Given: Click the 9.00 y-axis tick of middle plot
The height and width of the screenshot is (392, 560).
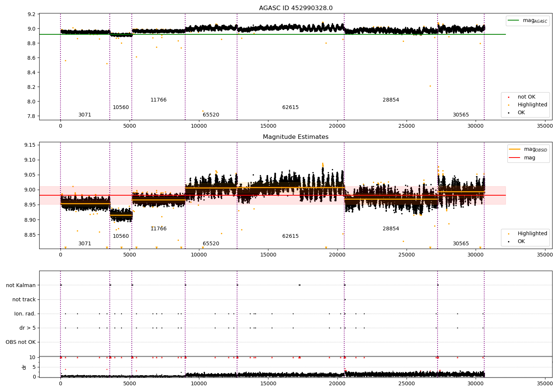Looking at the screenshot, I should tap(31, 190).
